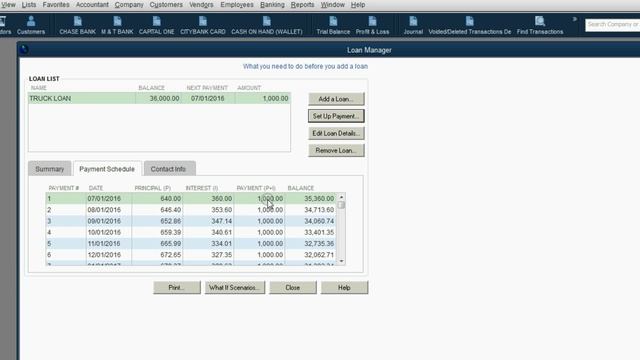This screenshot has height=360, width=640.
Task: Open the Voided/Deleted Transactions icon
Action: point(469,25)
